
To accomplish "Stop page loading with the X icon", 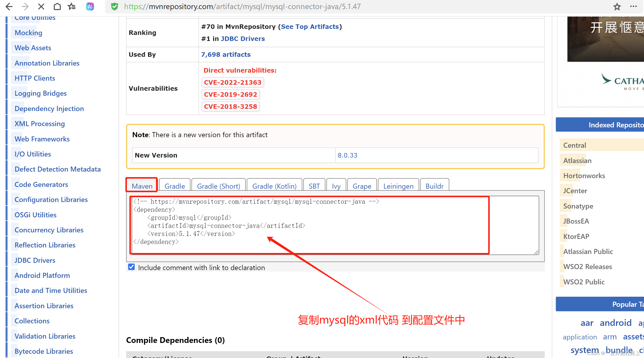I will pos(41,7).
